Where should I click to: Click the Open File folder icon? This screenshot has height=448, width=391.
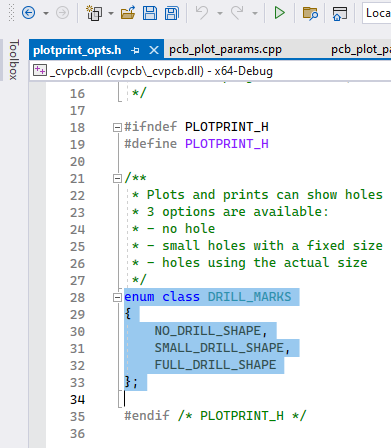(x=128, y=13)
